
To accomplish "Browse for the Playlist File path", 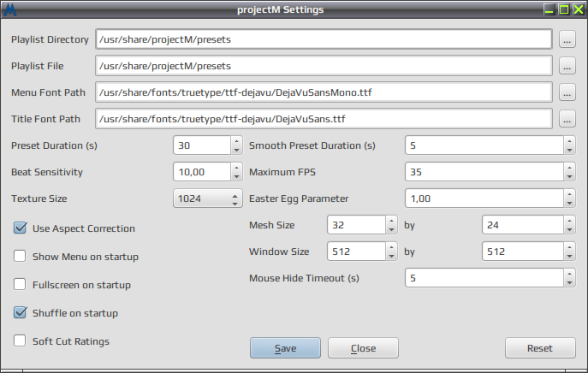I will [x=567, y=66].
